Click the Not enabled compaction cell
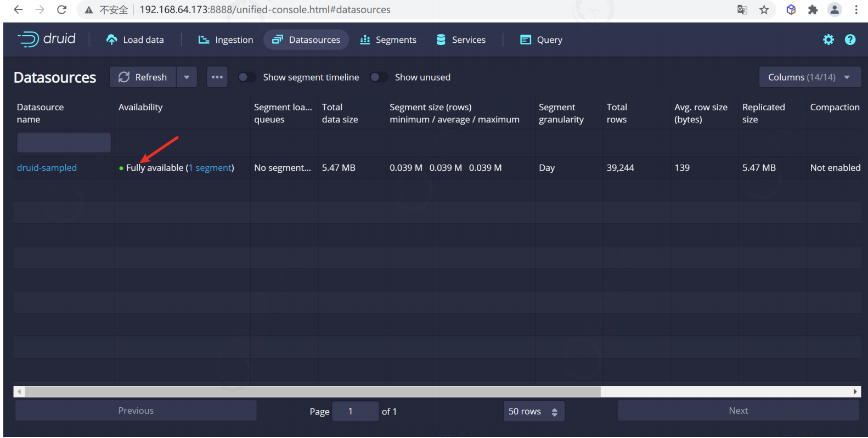The width and height of the screenshot is (868, 438). pyautogui.click(x=835, y=168)
